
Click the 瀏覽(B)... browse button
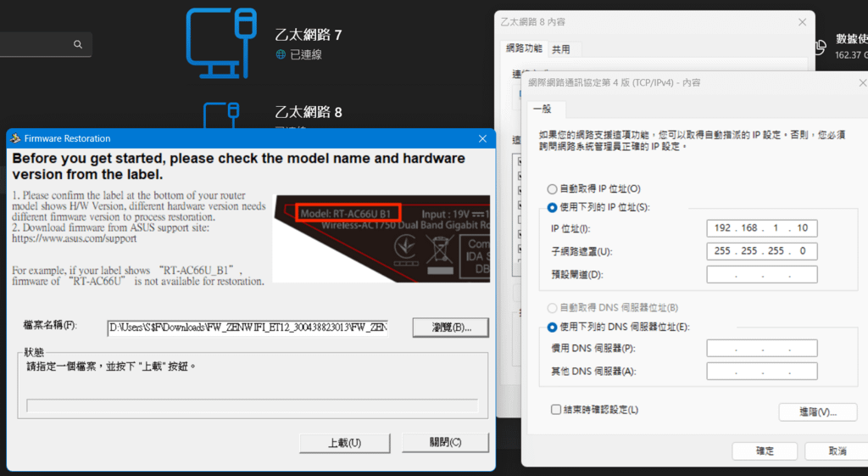(451, 328)
